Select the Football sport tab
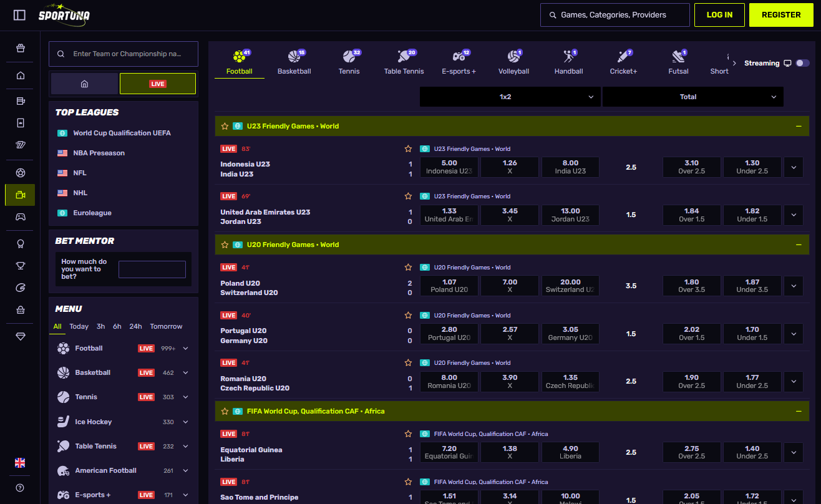This screenshot has width=821, height=504. 240,62
